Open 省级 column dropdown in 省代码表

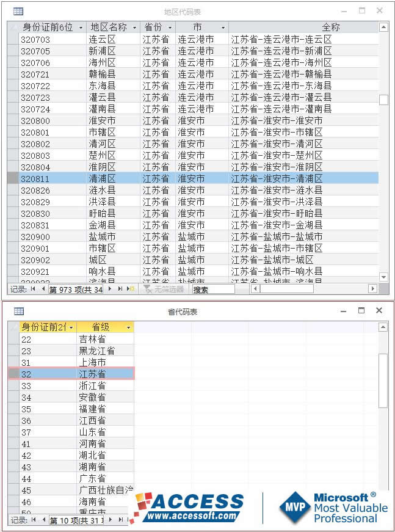[x=128, y=327]
